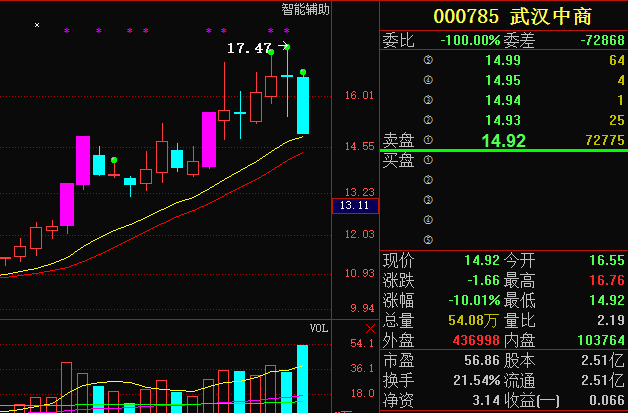Click buy level 3 circled number in 买盘 section
This screenshot has width=628, height=413.
428,200
